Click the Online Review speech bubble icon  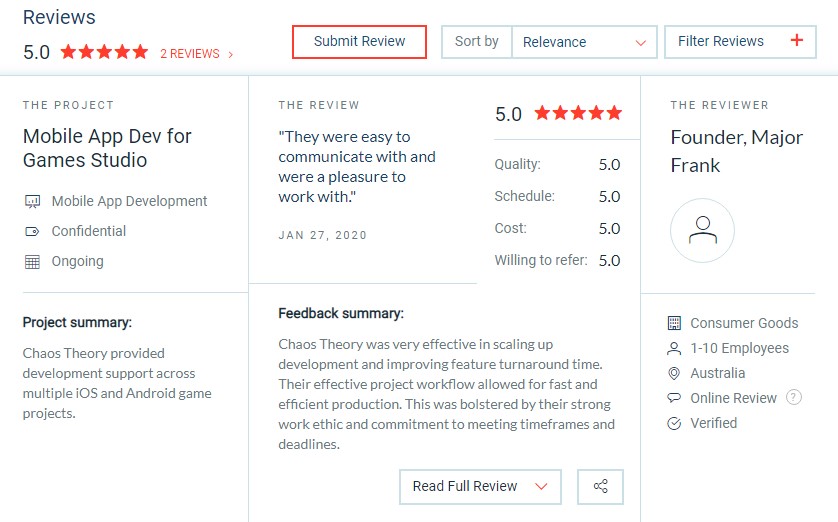[674, 398]
